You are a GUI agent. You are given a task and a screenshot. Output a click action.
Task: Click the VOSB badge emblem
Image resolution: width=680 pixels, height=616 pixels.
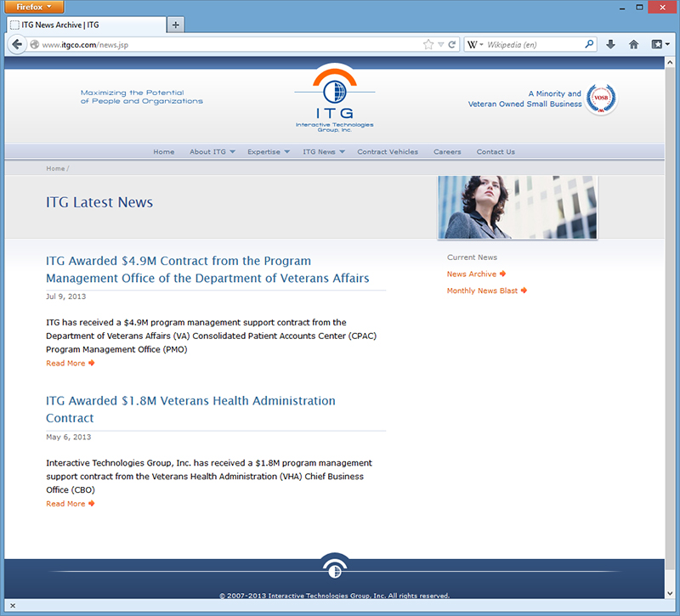pos(601,99)
